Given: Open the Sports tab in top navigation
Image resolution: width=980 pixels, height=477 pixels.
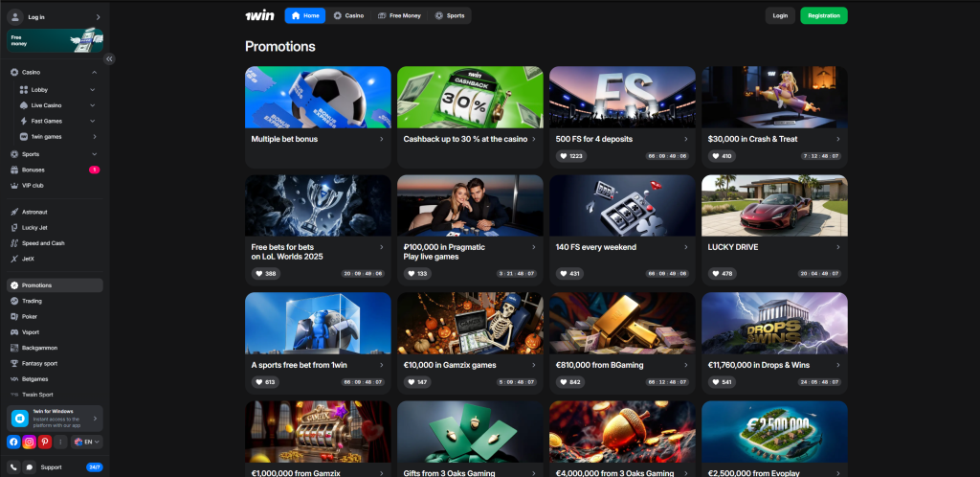Looking at the screenshot, I should point(450,15).
